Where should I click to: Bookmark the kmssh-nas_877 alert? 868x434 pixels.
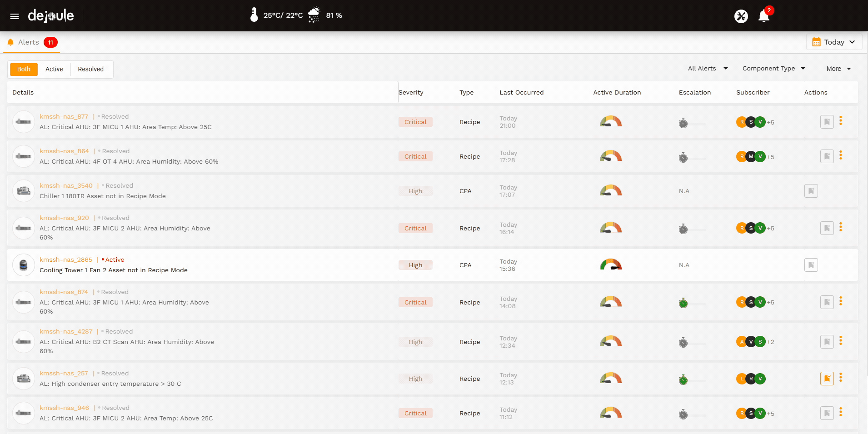click(x=827, y=122)
